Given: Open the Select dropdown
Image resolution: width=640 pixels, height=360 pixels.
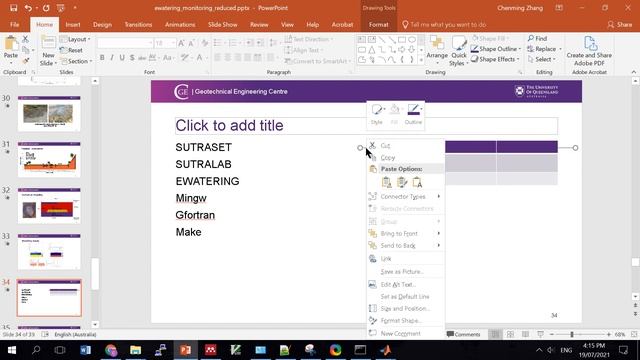Looking at the screenshot, I should (542, 59).
